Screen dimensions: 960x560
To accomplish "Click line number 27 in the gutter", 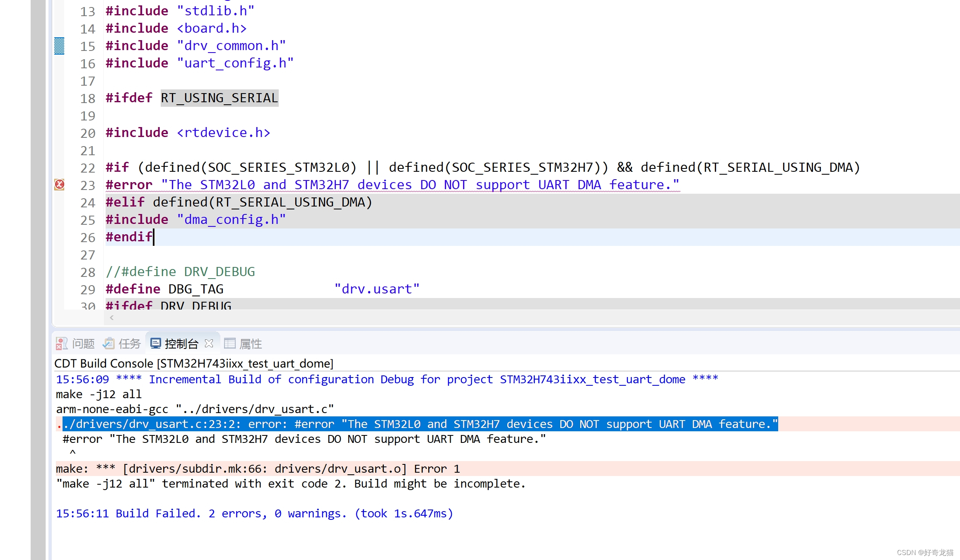I will point(88,255).
